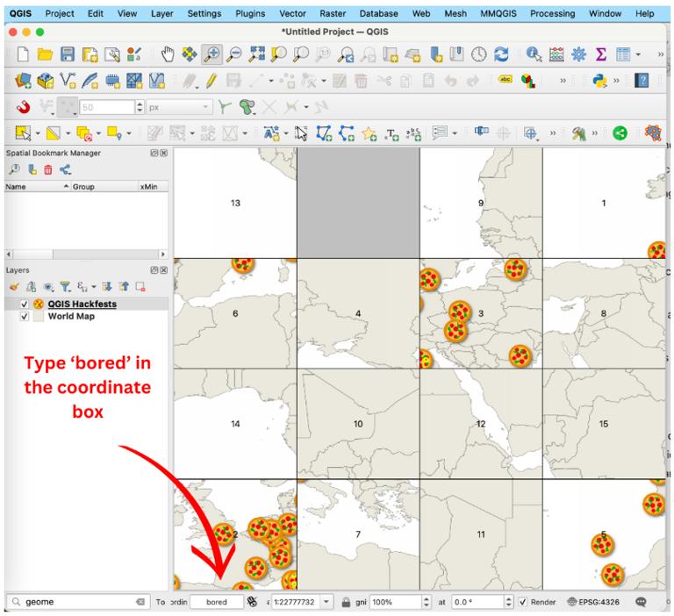Activate the Zoom Out magnifier tool
The image size is (674, 616).
tap(234, 54)
